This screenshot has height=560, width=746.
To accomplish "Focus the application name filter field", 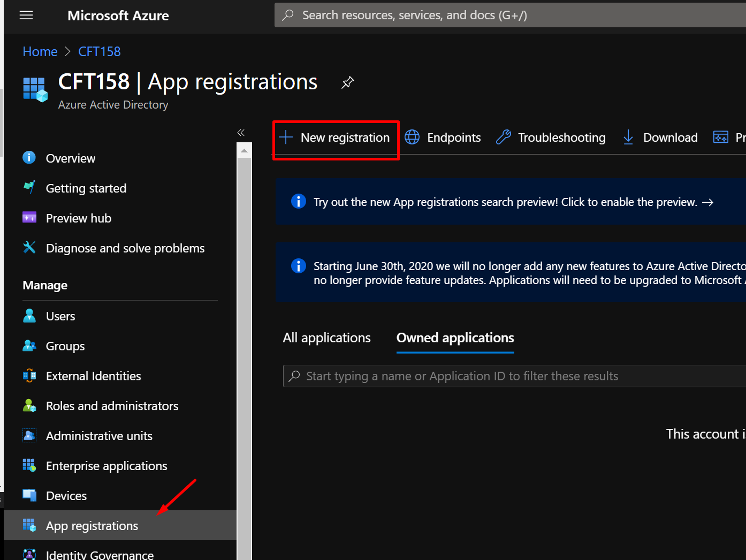I will pos(514,376).
